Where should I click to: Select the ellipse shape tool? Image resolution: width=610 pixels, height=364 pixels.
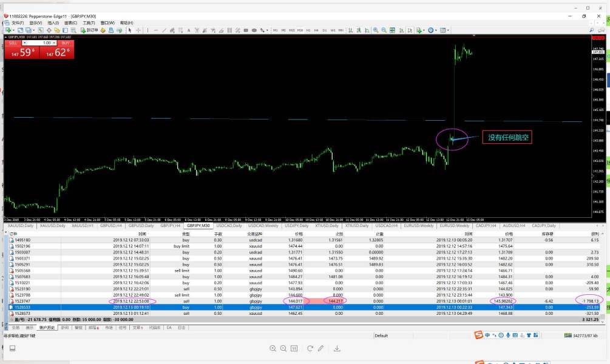(x=254, y=30)
